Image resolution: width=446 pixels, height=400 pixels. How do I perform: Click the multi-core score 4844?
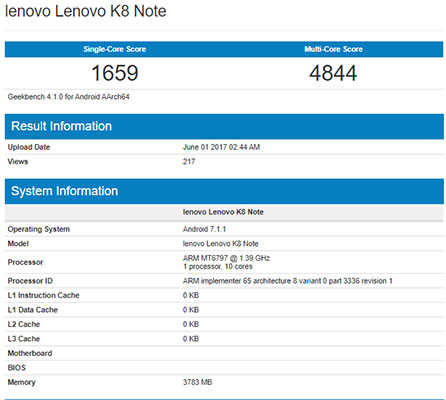(333, 73)
